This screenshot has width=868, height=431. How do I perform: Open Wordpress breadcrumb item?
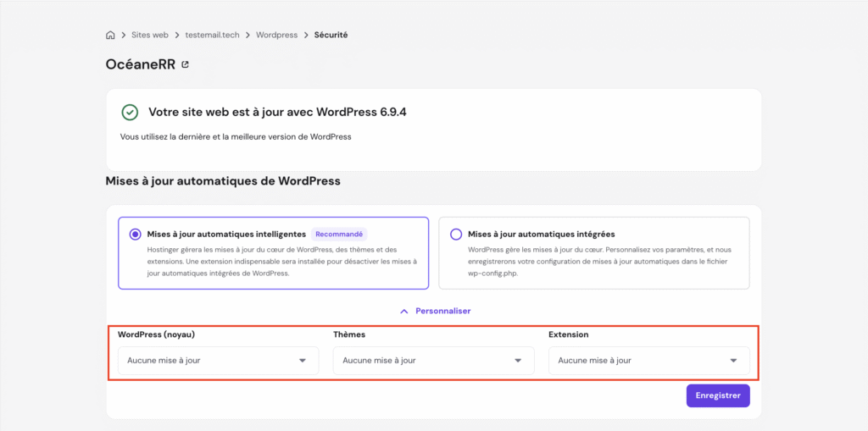point(276,36)
